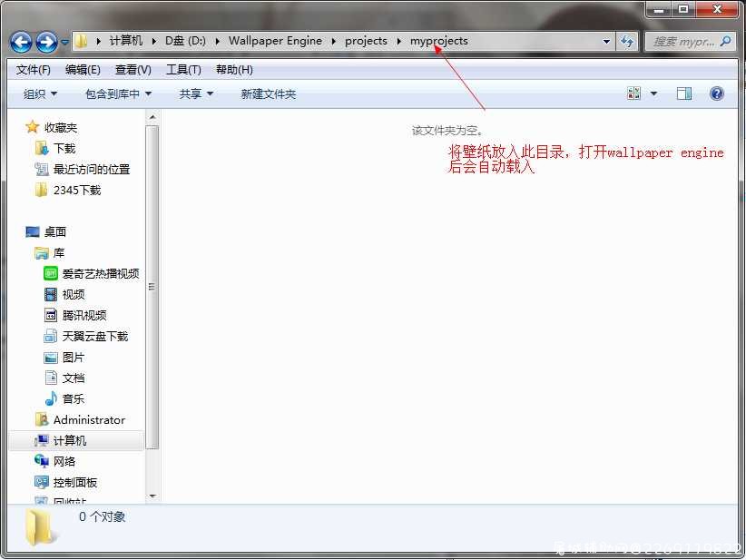Expand arrow after 计算机 breadcrumb
746x560 pixels.
click(x=153, y=42)
